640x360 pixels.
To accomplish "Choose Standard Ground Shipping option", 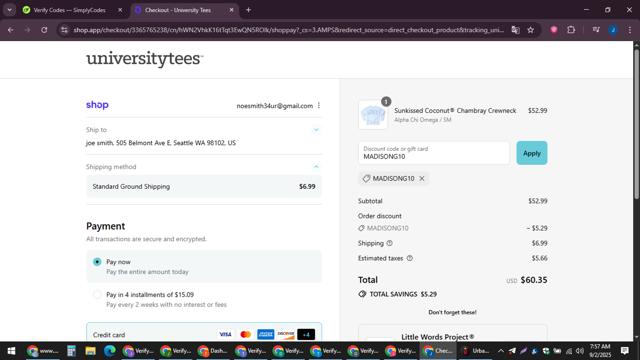I will tap(204, 187).
